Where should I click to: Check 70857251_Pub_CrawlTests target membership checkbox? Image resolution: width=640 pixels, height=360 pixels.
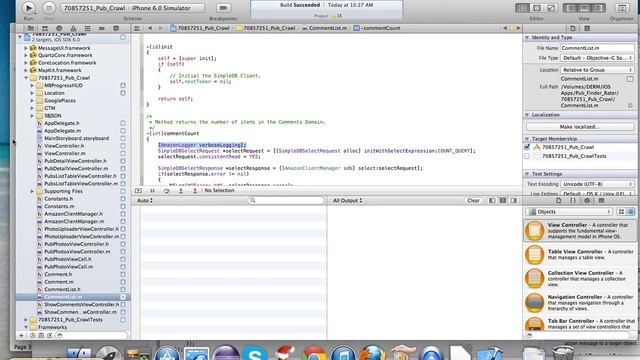[527, 156]
